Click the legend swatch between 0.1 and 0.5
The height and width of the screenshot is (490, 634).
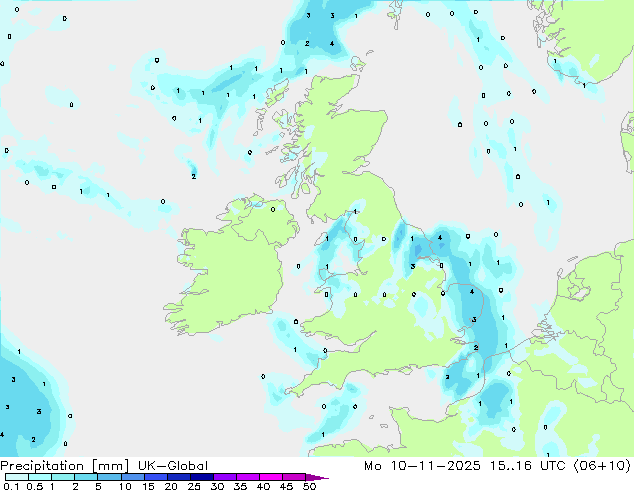click(17, 477)
